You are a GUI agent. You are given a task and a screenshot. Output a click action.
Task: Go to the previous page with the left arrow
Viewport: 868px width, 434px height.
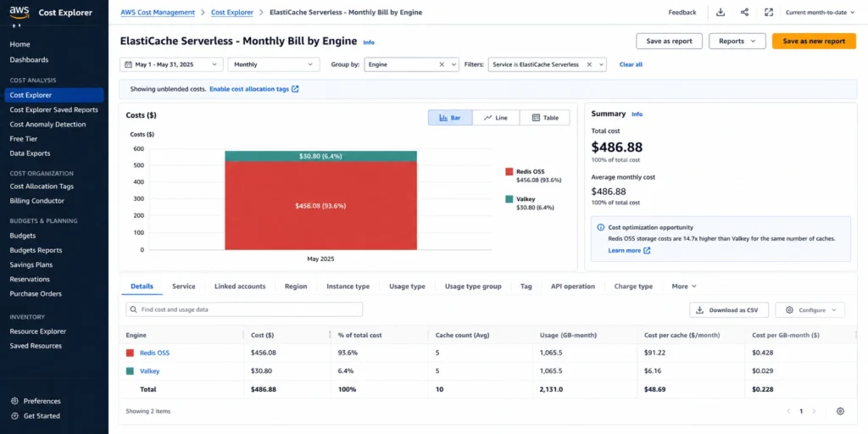point(788,411)
